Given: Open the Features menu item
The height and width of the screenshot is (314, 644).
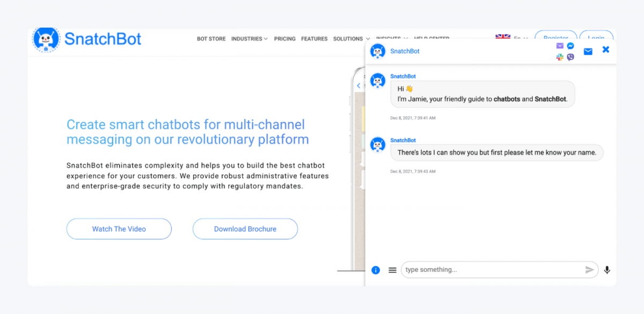Looking at the screenshot, I should click(x=314, y=39).
